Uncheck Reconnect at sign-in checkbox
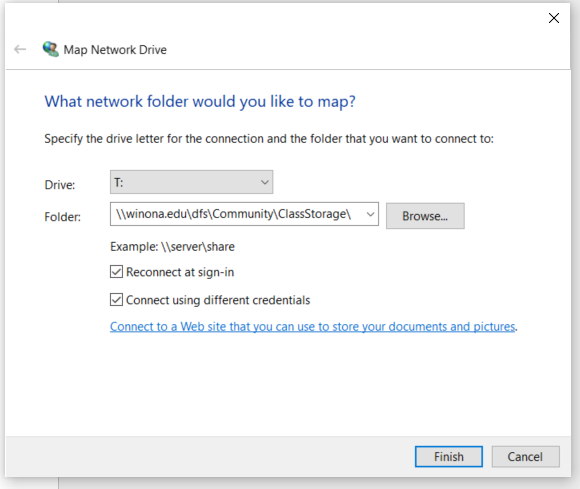 pos(117,272)
